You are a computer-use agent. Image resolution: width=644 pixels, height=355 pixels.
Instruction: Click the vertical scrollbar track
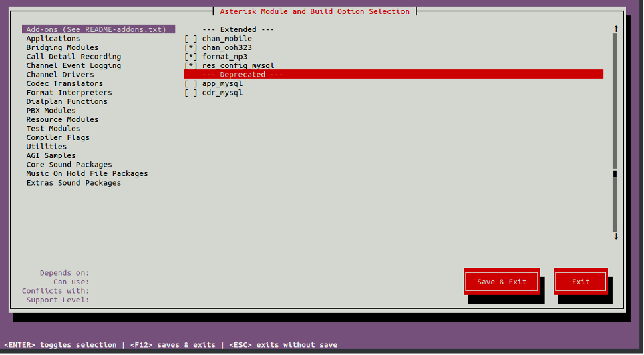[615, 132]
